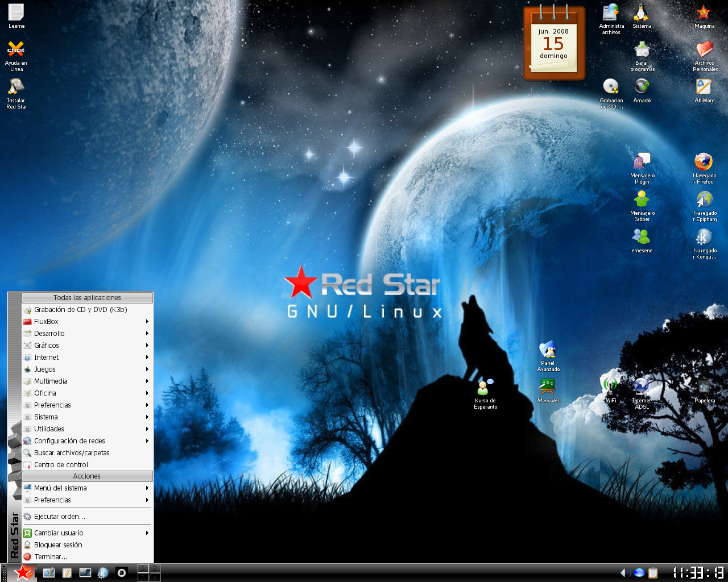Select Ejecutar orden...
This screenshot has height=582, width=728.
tap(87, 517)
